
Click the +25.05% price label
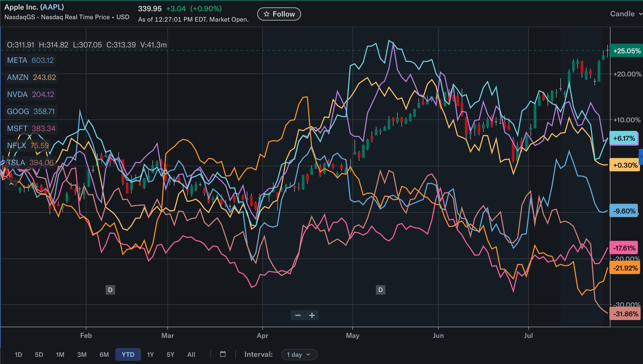point(626,51)
